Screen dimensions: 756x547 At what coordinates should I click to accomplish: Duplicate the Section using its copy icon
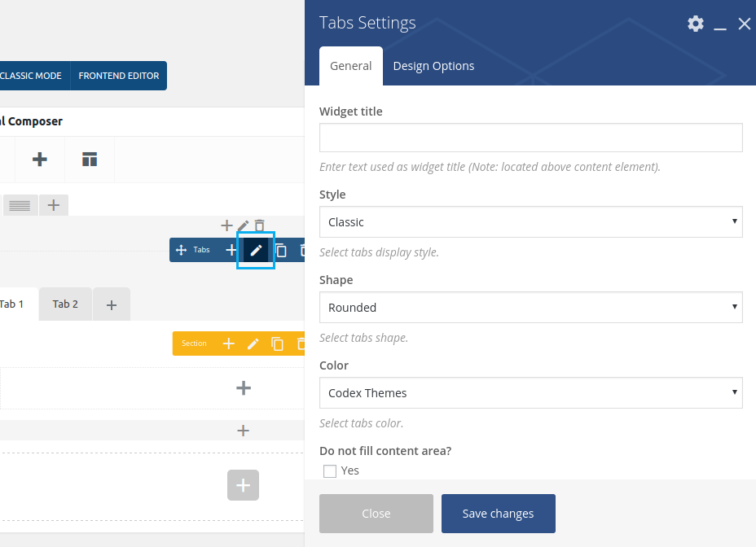pos(278,344)
